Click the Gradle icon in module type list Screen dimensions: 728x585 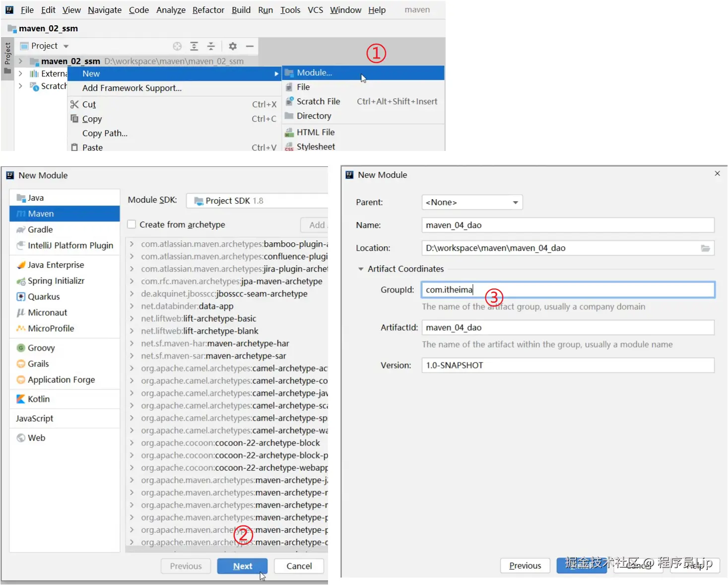21,230
